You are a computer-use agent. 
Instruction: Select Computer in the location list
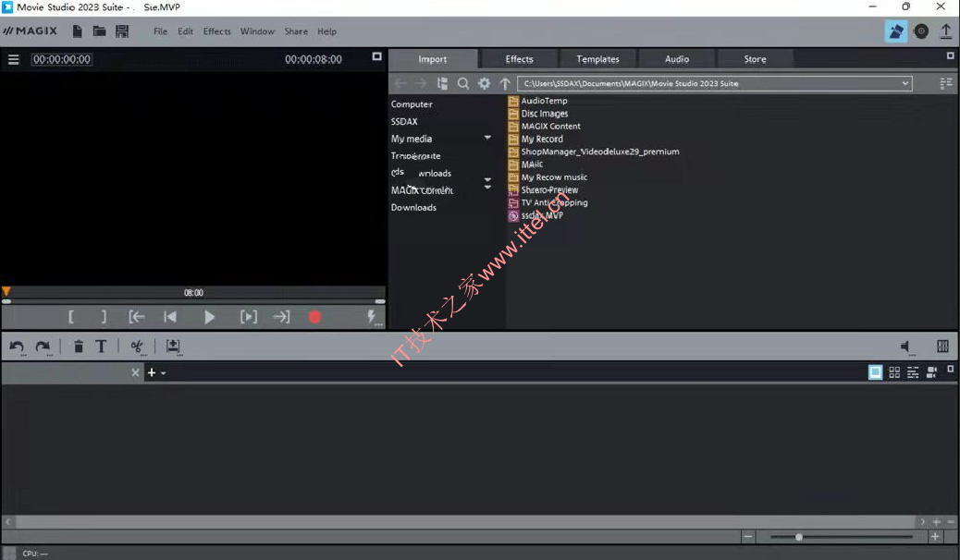click(412, 104)
